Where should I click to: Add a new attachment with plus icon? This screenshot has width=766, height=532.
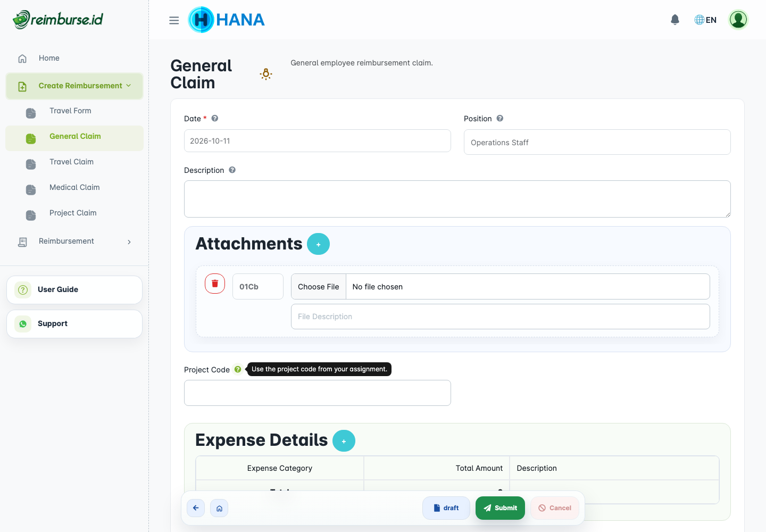click(318, 244)
